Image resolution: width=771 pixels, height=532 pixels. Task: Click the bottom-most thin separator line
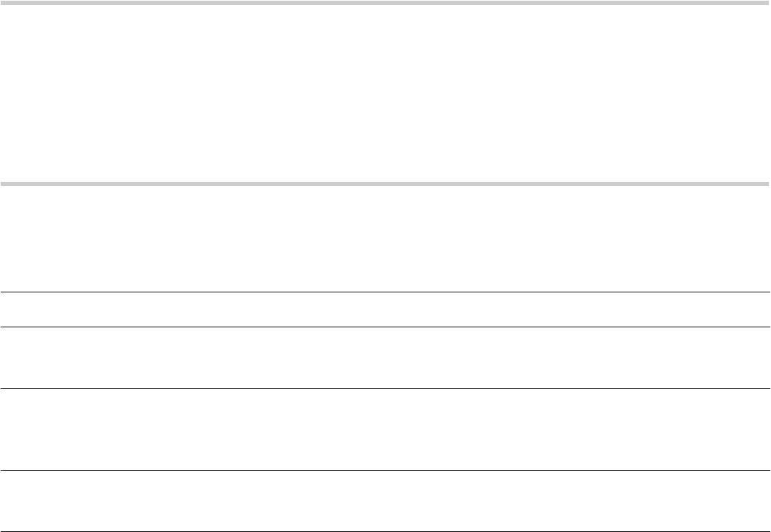point(385,531)
